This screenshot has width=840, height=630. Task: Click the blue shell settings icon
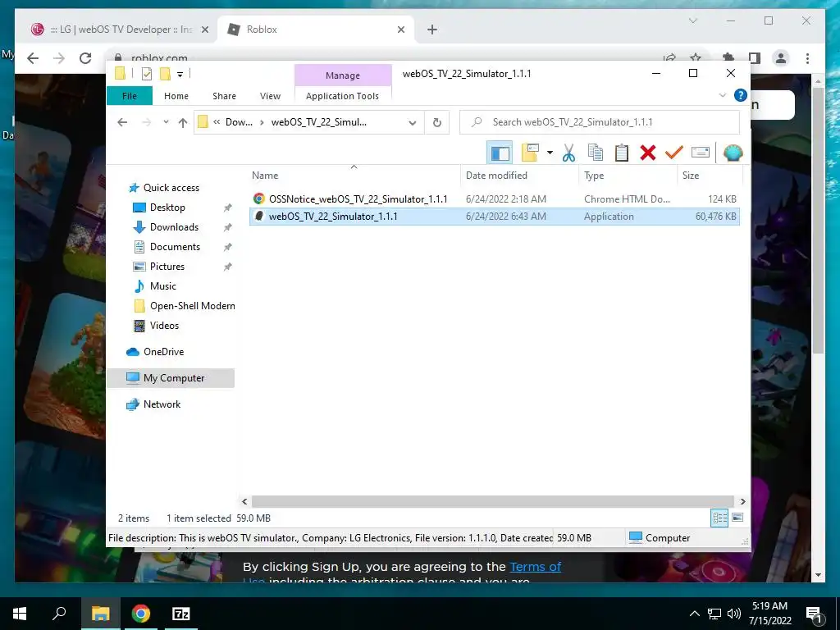[x=733, y=153]
